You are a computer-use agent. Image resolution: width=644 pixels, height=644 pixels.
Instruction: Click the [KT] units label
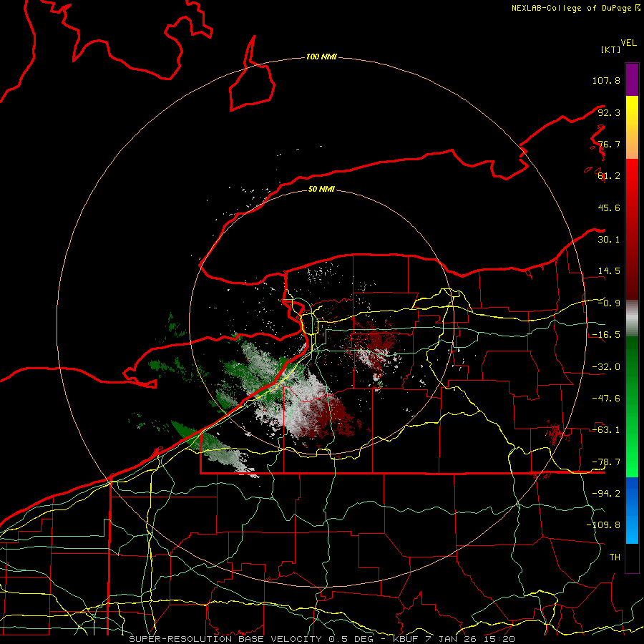coord(611,49)
